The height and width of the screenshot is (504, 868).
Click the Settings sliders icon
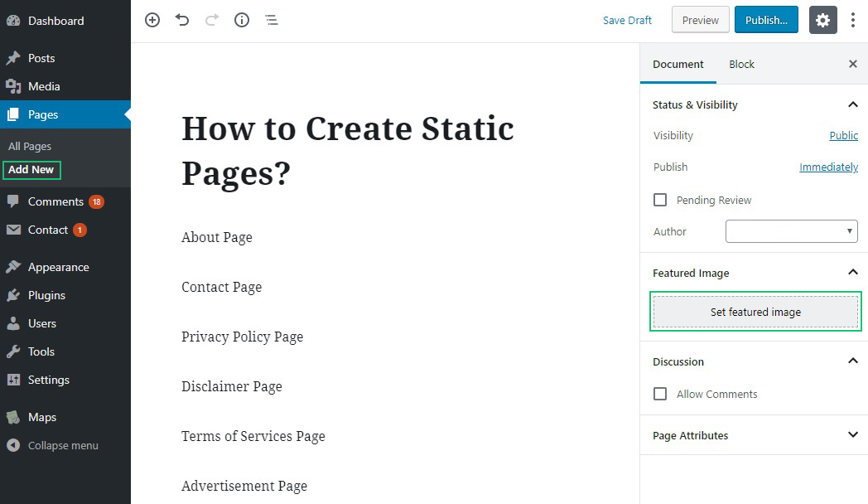click(13, 380)
